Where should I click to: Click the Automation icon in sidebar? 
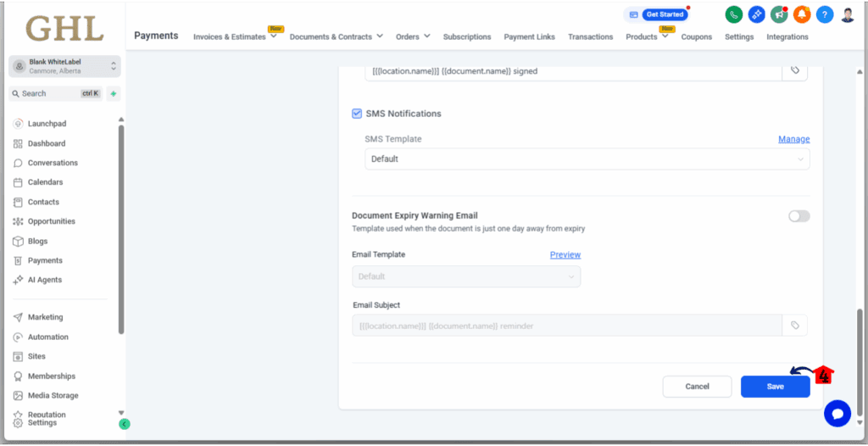pos(18,337)
